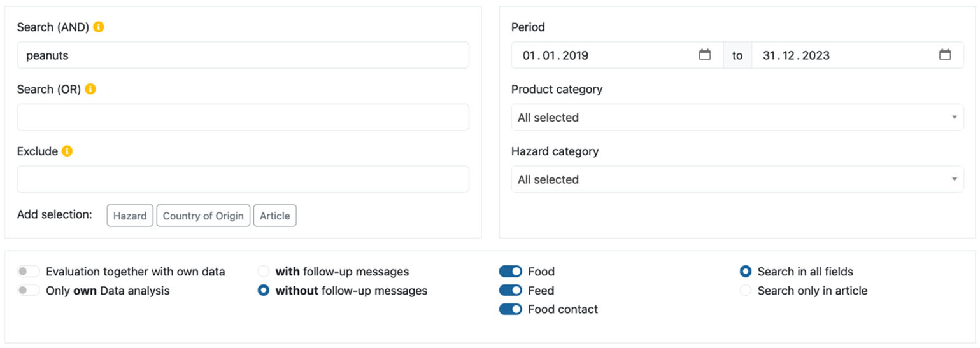Enable Only own Data analysis switch
980x348 pixels.
29,291
